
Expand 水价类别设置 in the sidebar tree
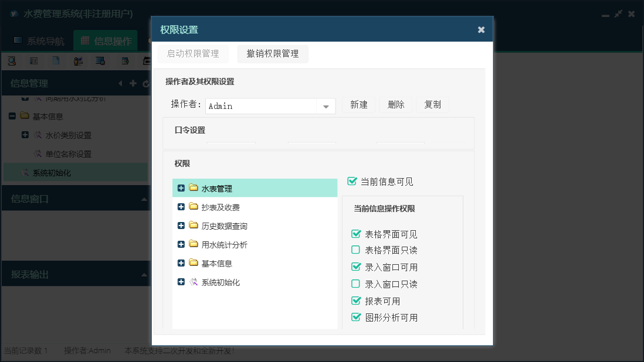pos(25,135)
